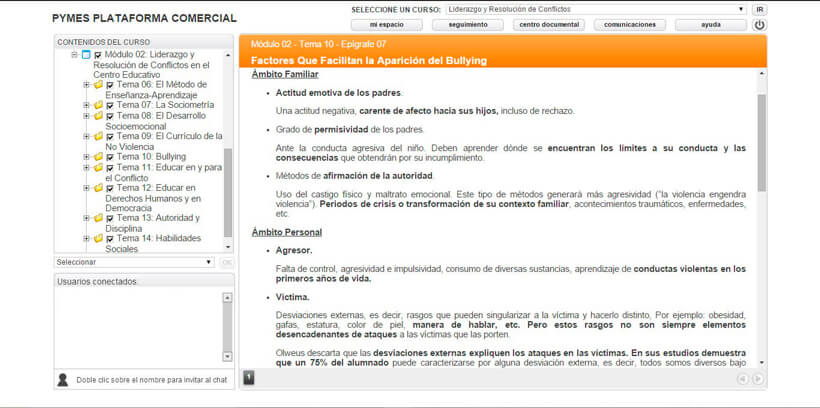The image size is (820, 408).
Task: Click the content pane scrollbar thumb
Action: point(761,143)
